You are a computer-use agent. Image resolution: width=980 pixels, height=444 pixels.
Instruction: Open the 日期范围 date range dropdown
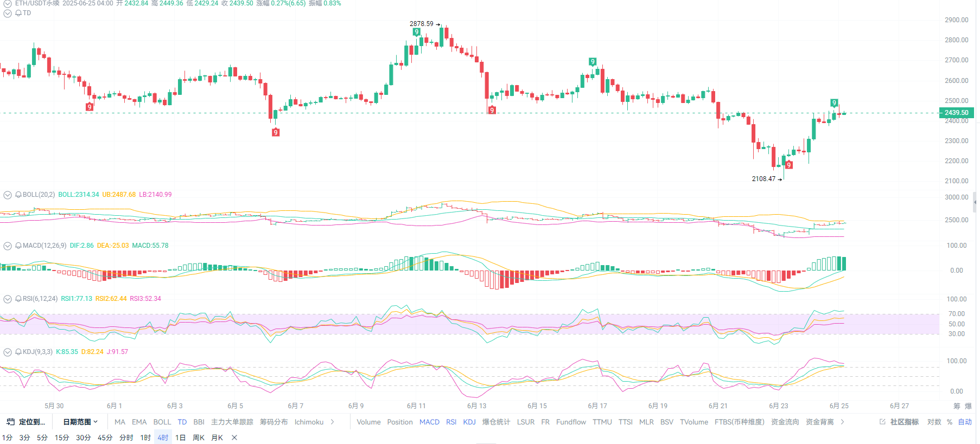coord(80,422)
